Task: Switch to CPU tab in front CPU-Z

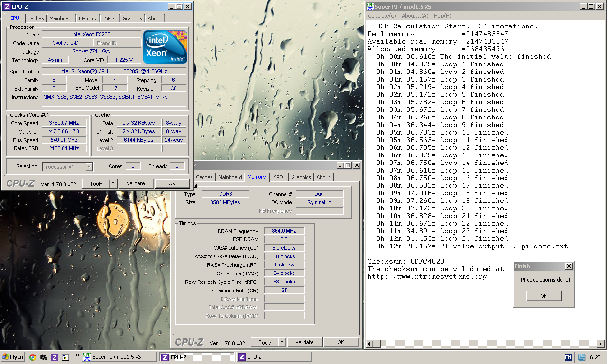Action: point(15,18)
